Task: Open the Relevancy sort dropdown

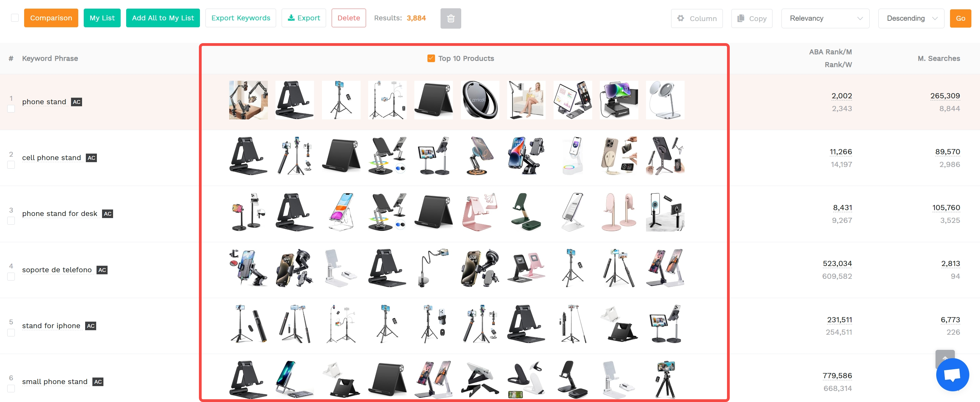Action: click(x=825, y=18)
